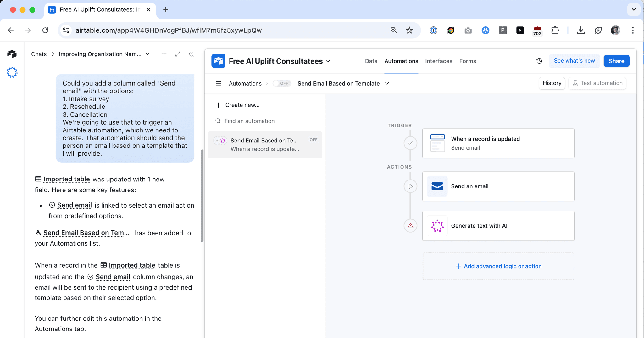Click the camera extension icon

click(x=468, y=30)
